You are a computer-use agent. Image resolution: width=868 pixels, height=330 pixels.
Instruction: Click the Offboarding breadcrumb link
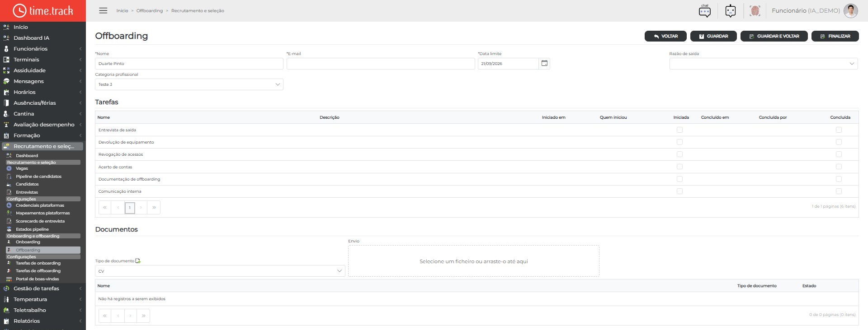click(150, 11)
